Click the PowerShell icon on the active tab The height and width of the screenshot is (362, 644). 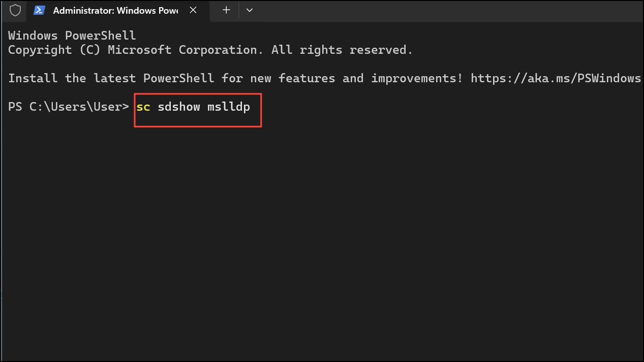click(x=39, y=10)
